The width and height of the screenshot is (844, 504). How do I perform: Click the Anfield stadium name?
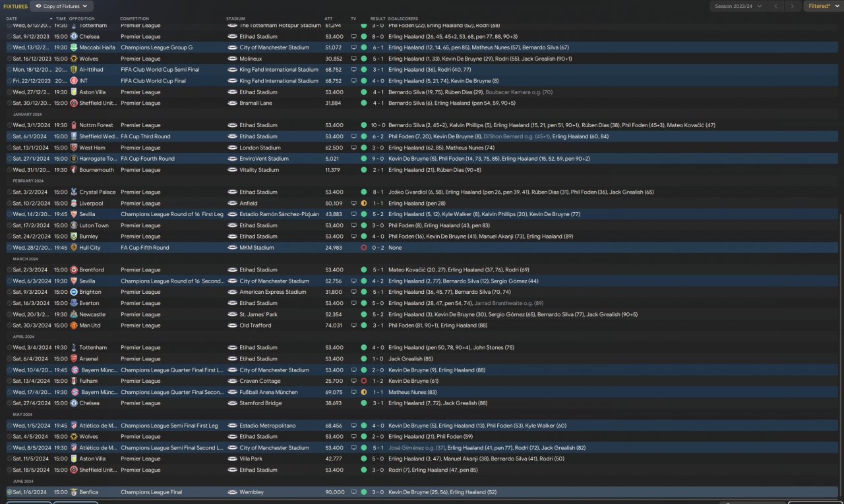[x=249, y=204]
